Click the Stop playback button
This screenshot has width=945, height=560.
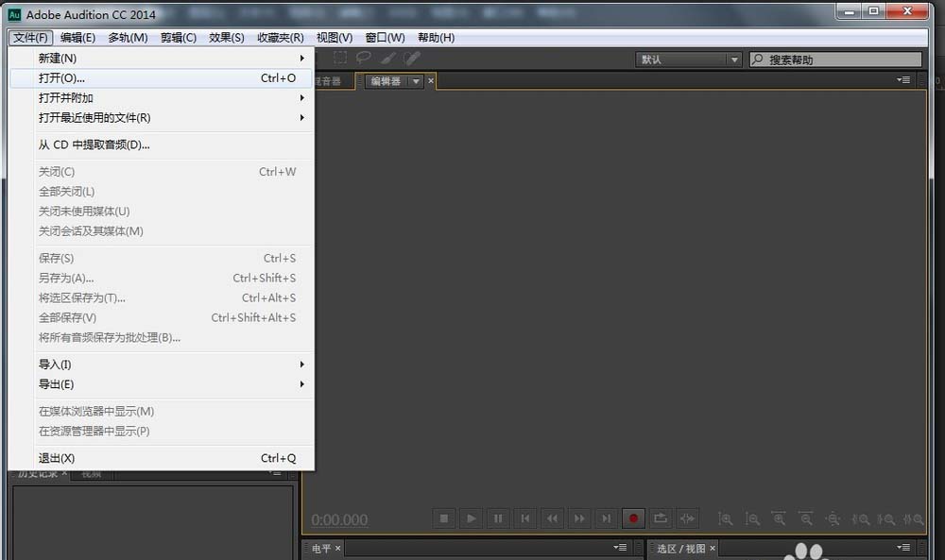444,518
